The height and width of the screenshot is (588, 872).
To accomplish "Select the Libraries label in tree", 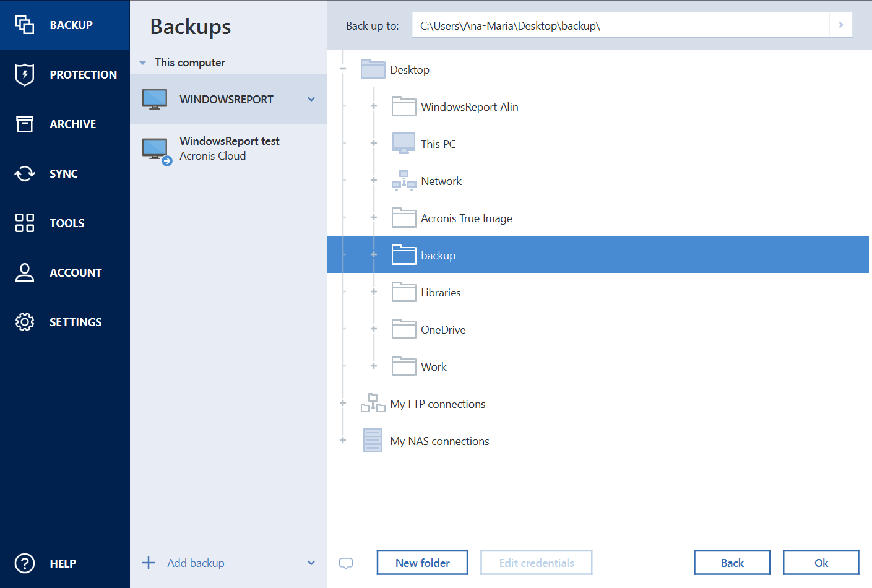I will click(x=441, y=293).
